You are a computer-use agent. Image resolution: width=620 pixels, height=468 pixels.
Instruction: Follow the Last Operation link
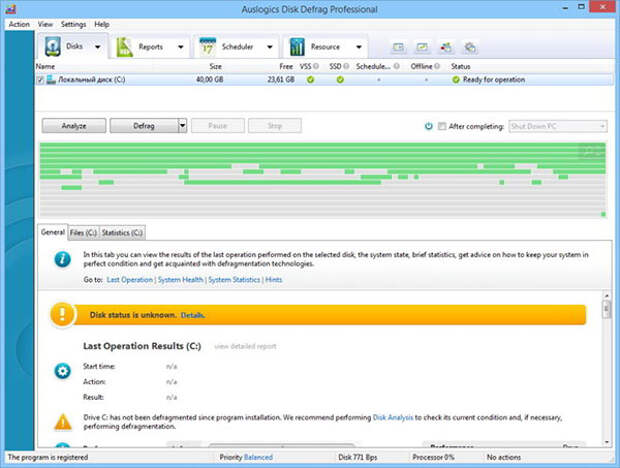tap(129, 279)
